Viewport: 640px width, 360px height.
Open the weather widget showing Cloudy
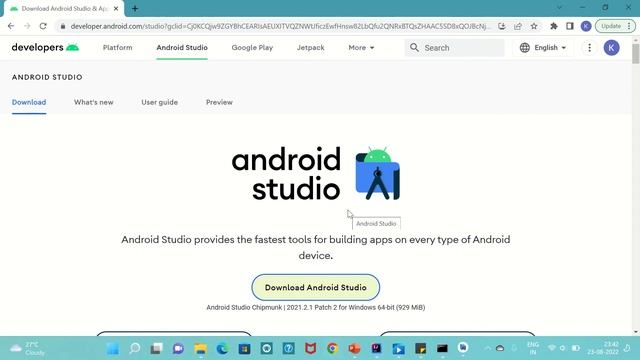coord(27,349)
